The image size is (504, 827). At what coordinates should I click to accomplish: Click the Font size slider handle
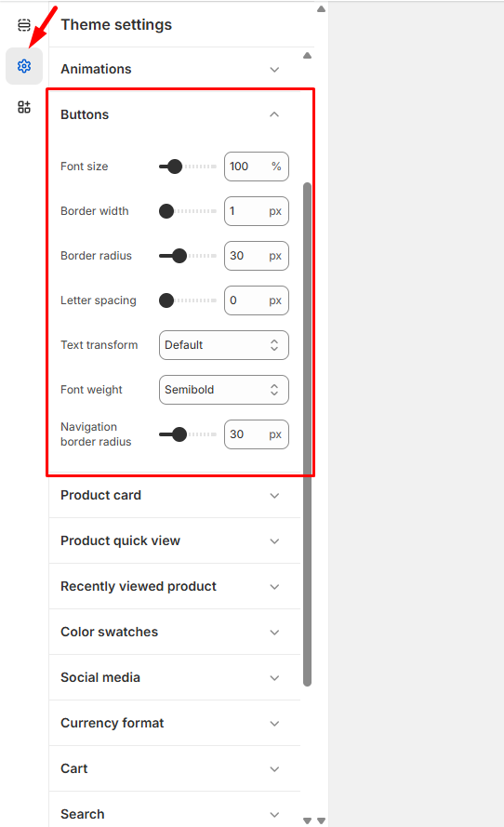point(175,167)
